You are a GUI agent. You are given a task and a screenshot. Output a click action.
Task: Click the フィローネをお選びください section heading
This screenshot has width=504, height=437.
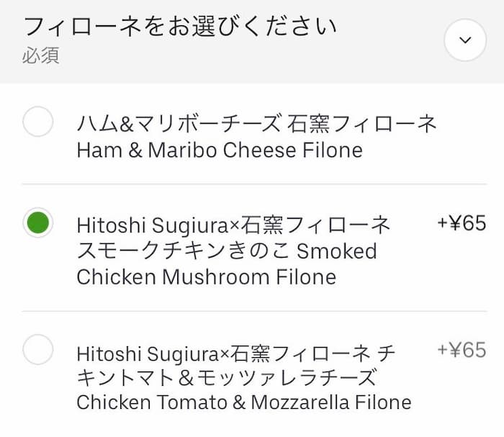tap(180, 27)
